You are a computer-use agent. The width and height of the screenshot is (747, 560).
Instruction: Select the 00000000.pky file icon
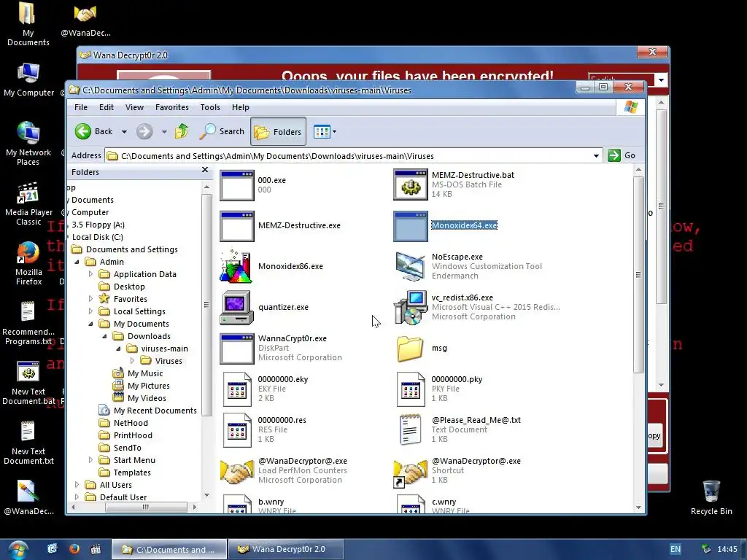tap(411, 389)
